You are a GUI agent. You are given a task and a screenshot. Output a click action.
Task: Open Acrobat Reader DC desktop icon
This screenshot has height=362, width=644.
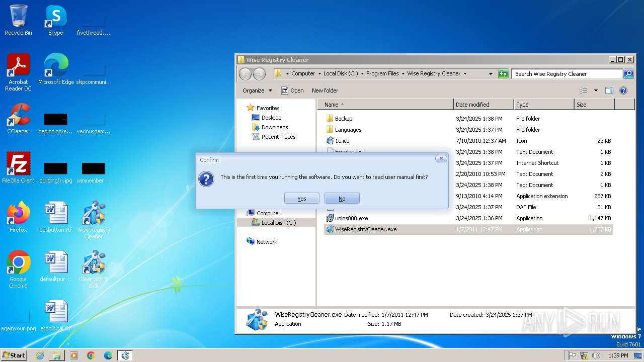[x=18, y=72]
